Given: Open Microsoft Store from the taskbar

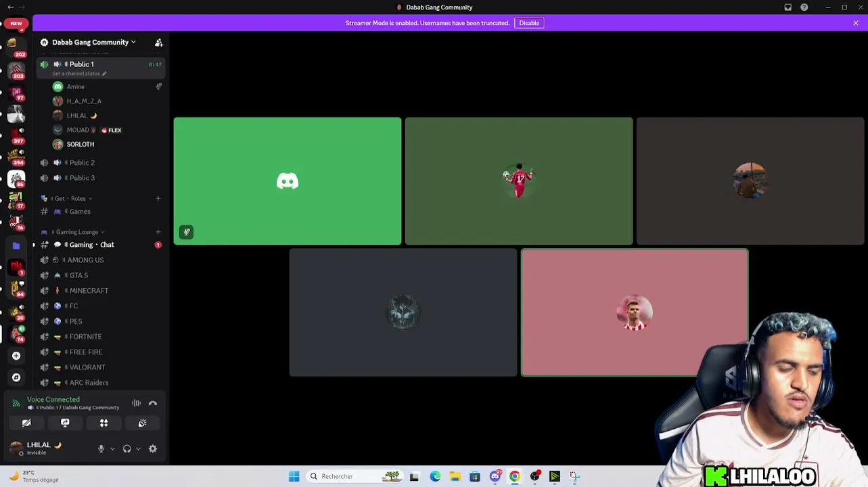Looking at the screenshot, I should [475, 476].
